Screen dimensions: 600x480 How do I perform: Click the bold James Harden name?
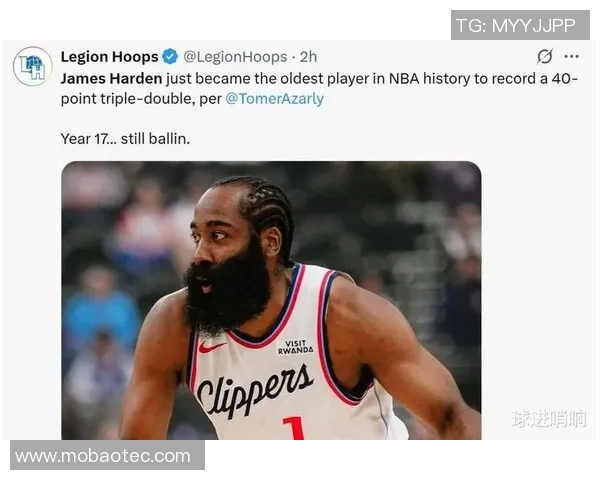[x=111, y=78]
